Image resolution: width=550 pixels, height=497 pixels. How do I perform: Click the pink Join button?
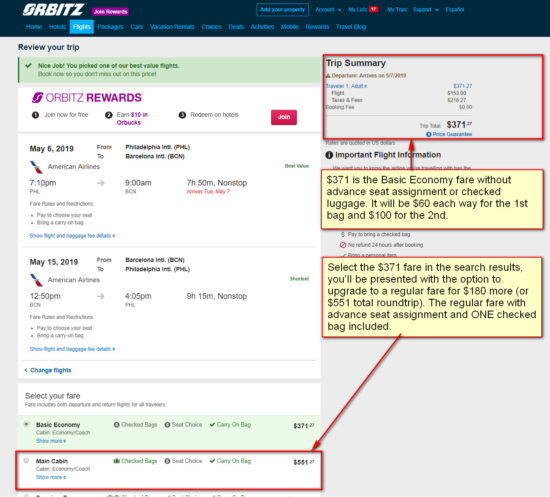point(284,117)
